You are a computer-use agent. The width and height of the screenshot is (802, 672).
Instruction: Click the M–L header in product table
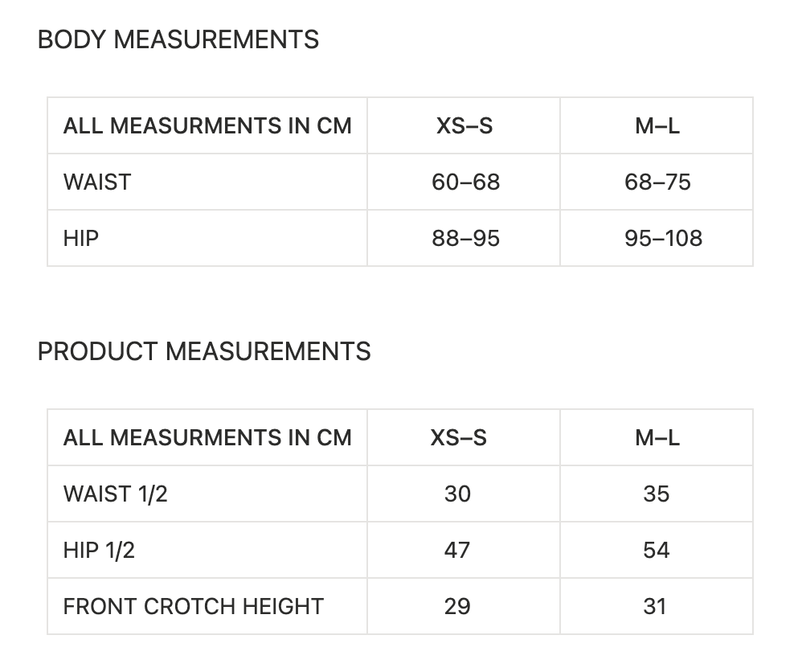coord(657,438)
